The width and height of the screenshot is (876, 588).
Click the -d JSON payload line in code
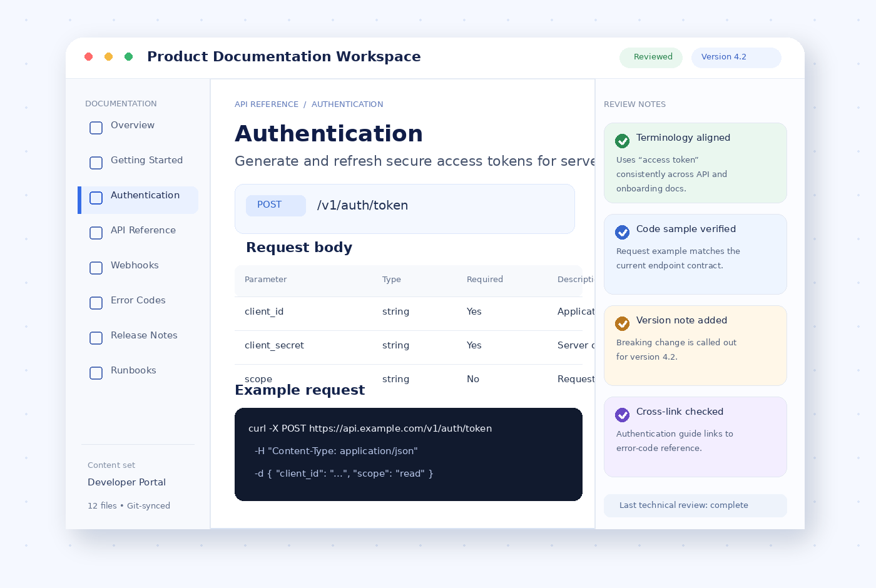344,474
